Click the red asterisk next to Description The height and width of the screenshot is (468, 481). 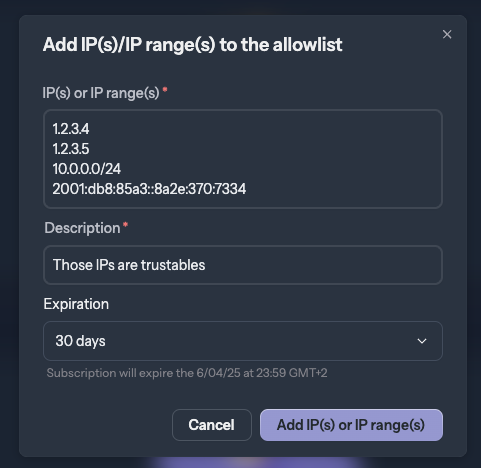[x=125, y=225]
